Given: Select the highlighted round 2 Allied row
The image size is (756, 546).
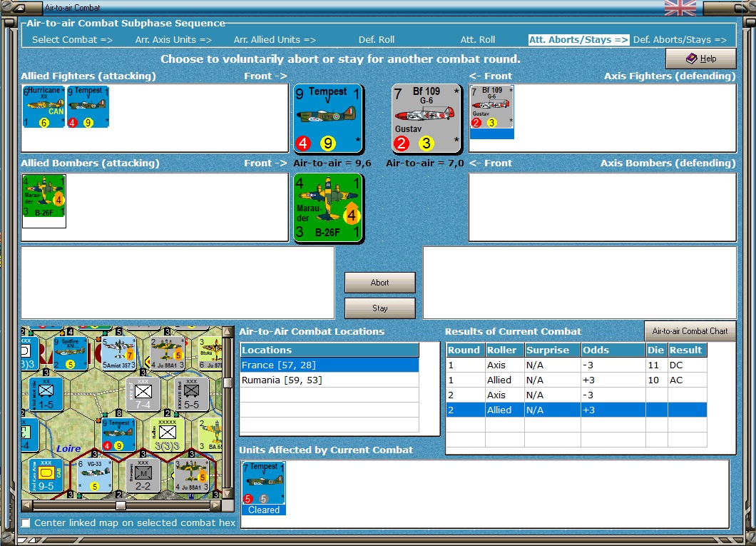Looking at the screenshot, I should point(577,410).
